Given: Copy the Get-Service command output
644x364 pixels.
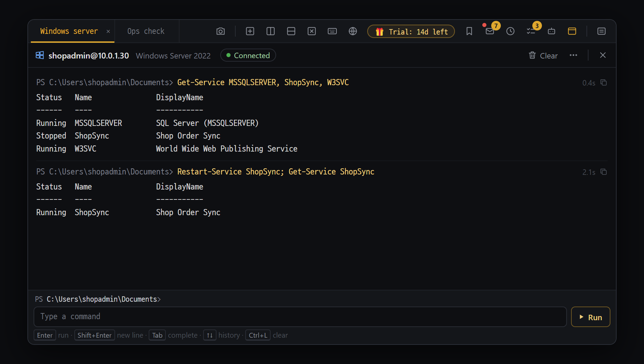Looking at the screenshot, I should pyautogui.click(x=604, y=83).
